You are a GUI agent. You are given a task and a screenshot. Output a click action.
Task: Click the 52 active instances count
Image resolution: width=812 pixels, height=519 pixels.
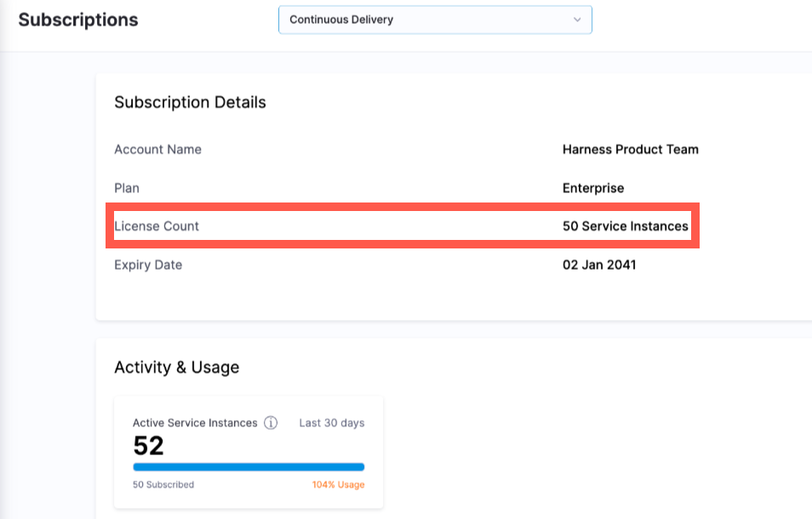pyautogui.click(x=149, y=446)
